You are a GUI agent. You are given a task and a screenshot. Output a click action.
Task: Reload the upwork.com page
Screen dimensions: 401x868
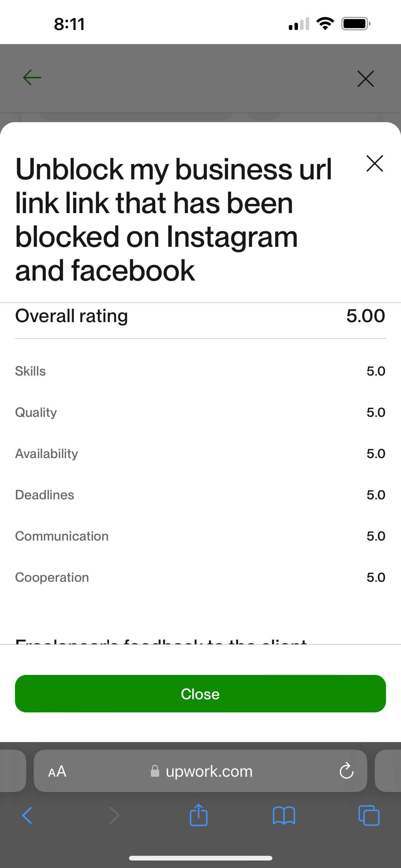(346, 771)
